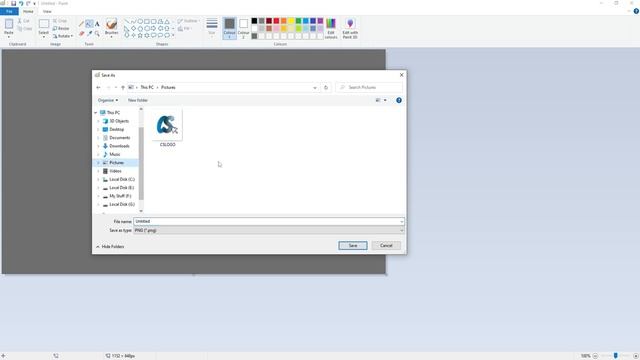Select the Fill with colour bucket tool
The width and height of the screenshot is (640, 360).
click(89, 24)
